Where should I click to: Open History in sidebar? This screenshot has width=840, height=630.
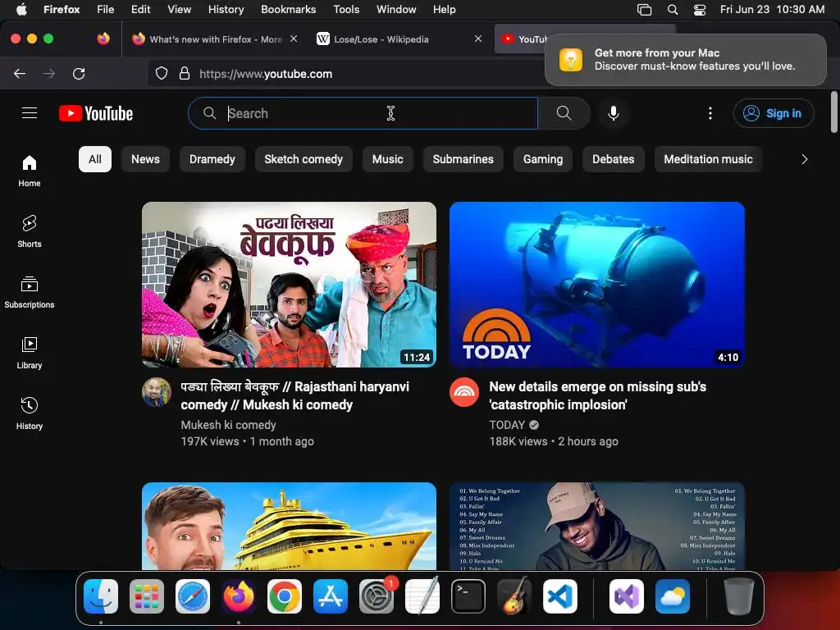(30, 413)
